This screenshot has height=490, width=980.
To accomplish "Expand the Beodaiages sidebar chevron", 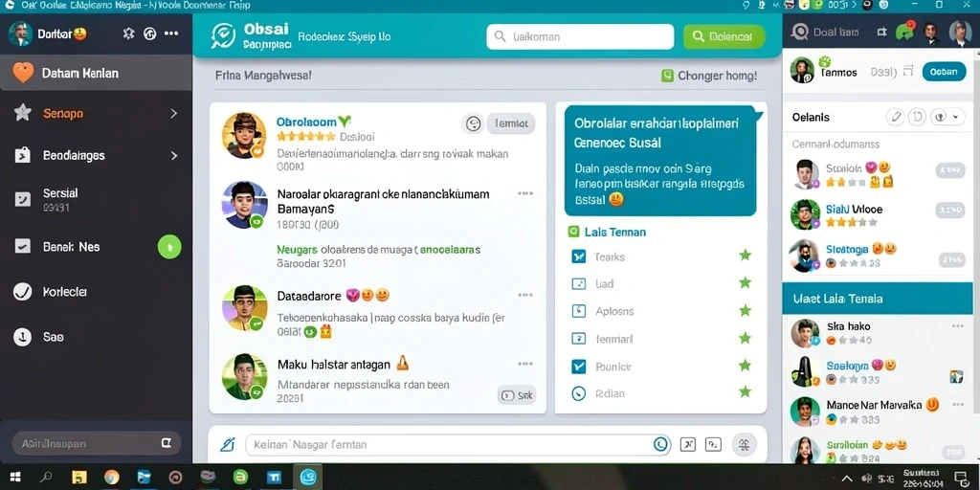I will tap(174, 155).
